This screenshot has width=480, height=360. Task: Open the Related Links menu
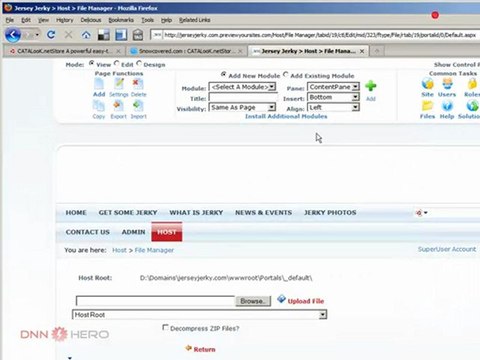coord(195,20)
